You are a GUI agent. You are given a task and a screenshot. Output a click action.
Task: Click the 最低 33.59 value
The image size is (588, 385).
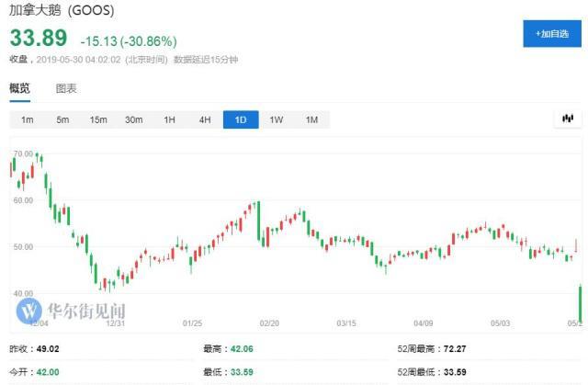click(x=242, y=372)
